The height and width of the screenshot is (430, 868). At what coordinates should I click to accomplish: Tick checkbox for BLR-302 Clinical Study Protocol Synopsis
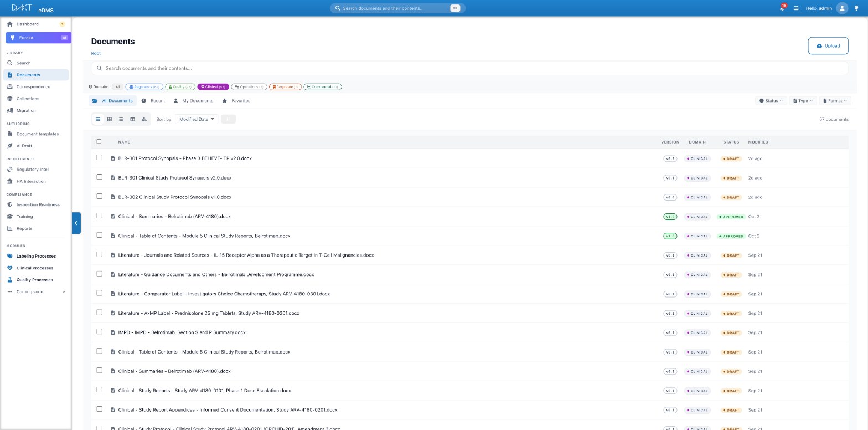point(100,196)
